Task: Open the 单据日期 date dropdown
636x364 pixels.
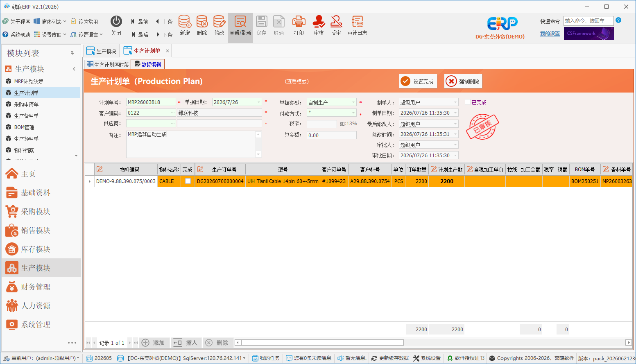Action: 259,102
